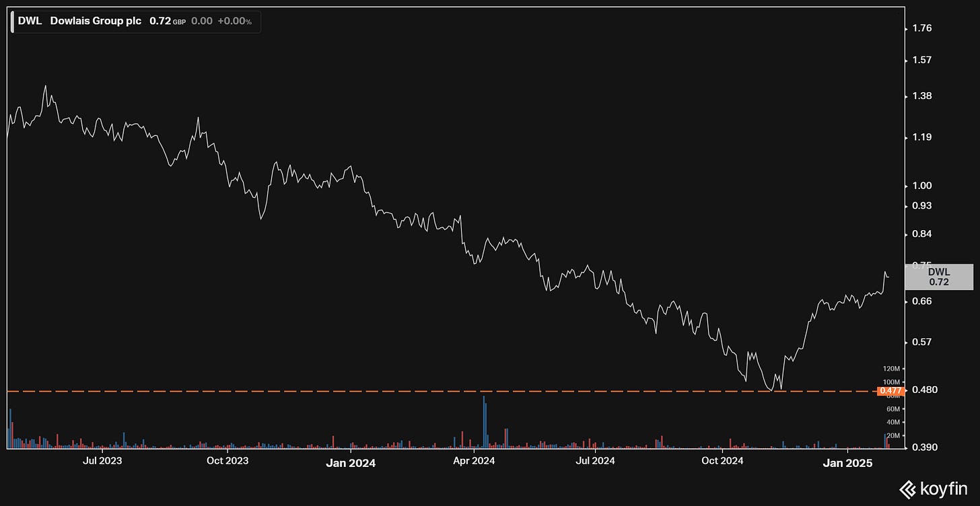
Task: Click the Jan 2024 date label
Action: pyautogui.click(x=351, y=463)
